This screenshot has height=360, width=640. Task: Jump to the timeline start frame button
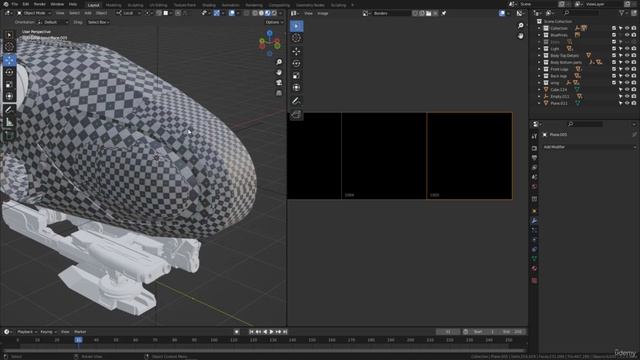(x=251, y=332)
